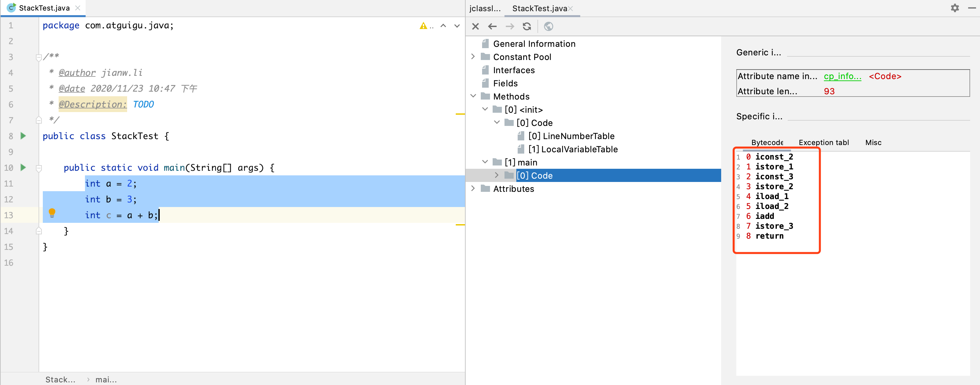Click the main method name in code
Viewport: 980px width, 385px height.
click(x=174, y=167)
